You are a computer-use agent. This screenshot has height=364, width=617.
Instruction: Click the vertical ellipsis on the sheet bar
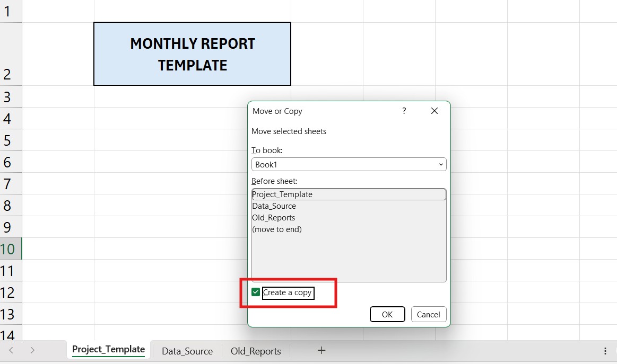[x=605, y=350]
